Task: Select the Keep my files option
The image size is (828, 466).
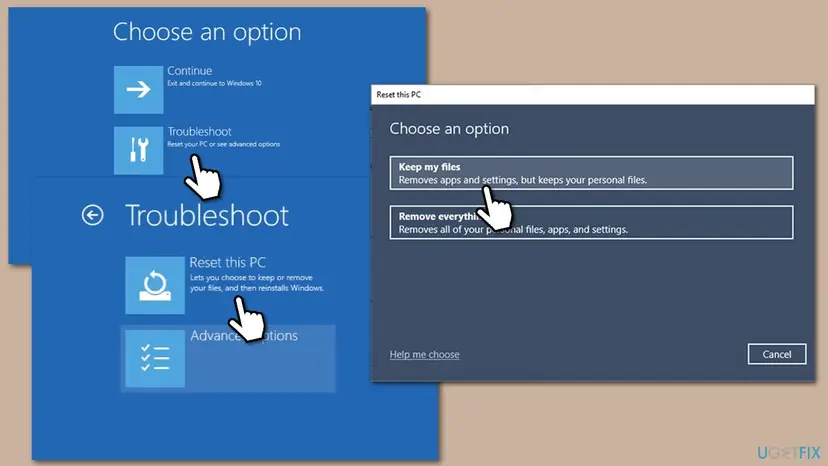Action: pyautogui.click(x=591, y=173)
